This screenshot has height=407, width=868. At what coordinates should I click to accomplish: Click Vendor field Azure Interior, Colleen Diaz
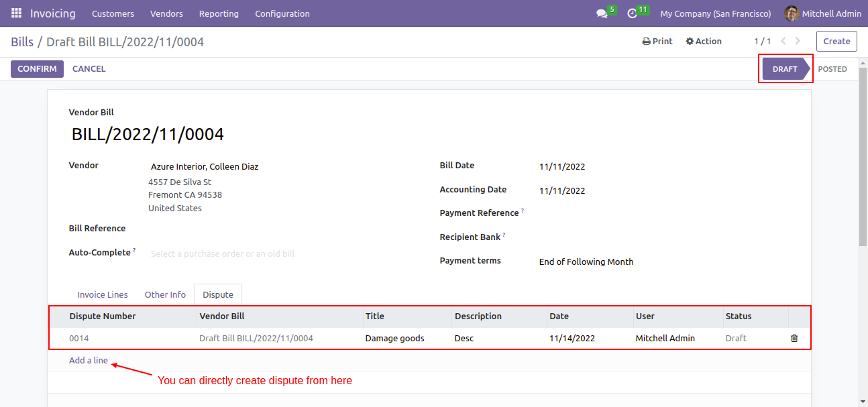205,167
